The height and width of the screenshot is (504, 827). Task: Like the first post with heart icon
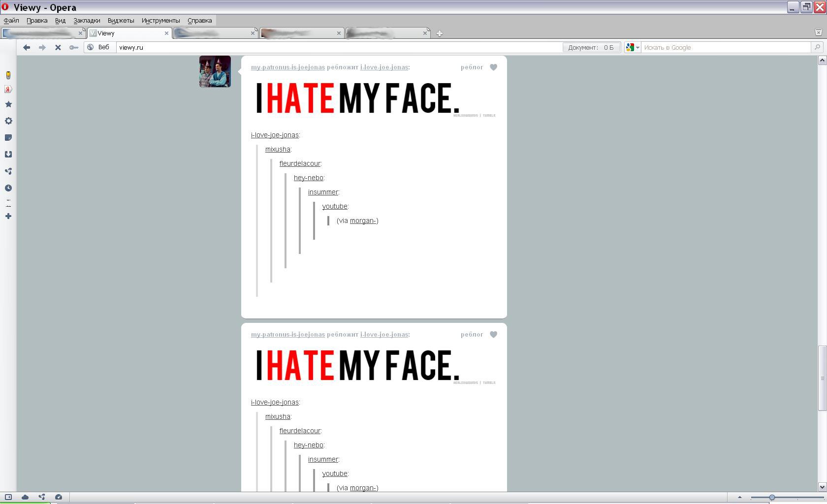pos(494,67)
